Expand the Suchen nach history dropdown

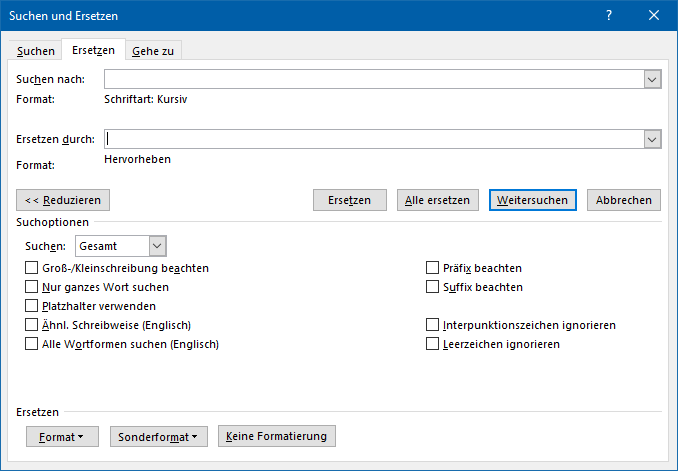pos(652,79)
